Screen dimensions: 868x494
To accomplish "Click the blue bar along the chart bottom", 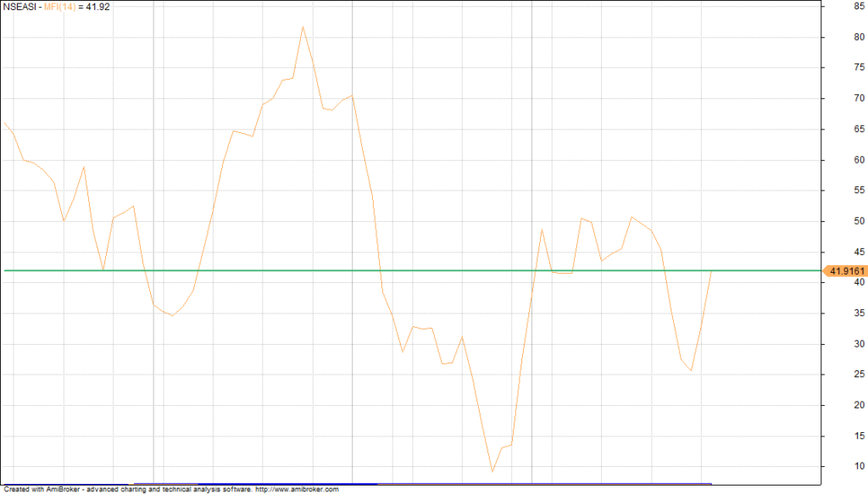I will 424,483.
